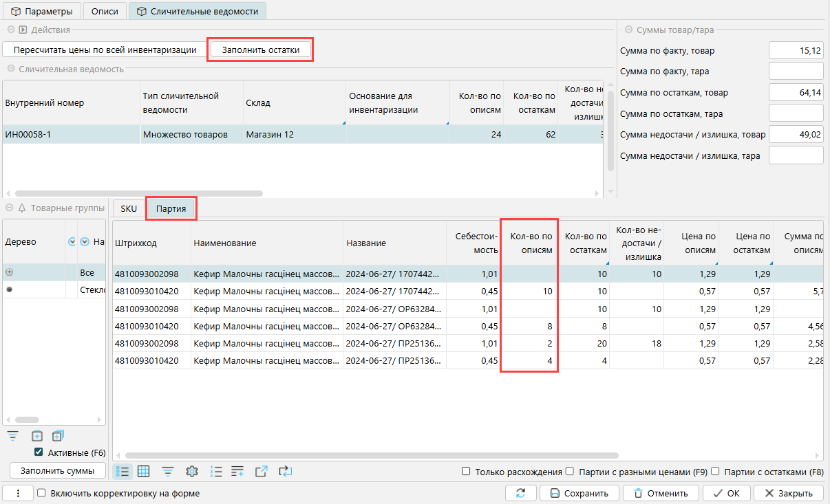Screen dimensions: 830x504
Task: Enable Включить корректировку на форме
Action: tap(41, 493)
